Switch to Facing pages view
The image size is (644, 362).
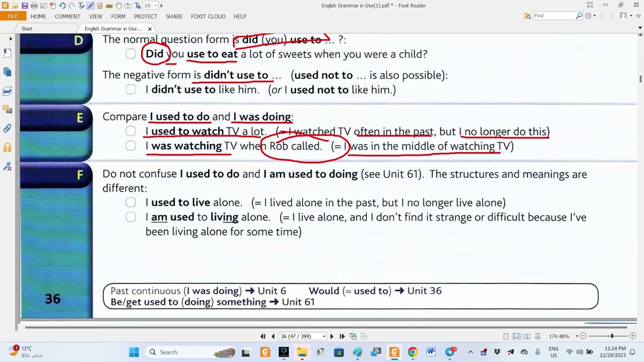click(x=527, y=336)
